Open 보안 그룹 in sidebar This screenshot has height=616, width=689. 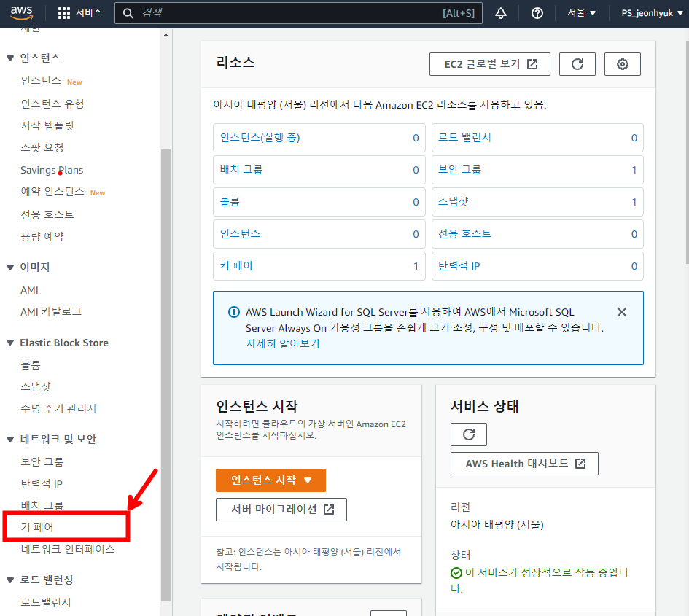tap(42, 461)
